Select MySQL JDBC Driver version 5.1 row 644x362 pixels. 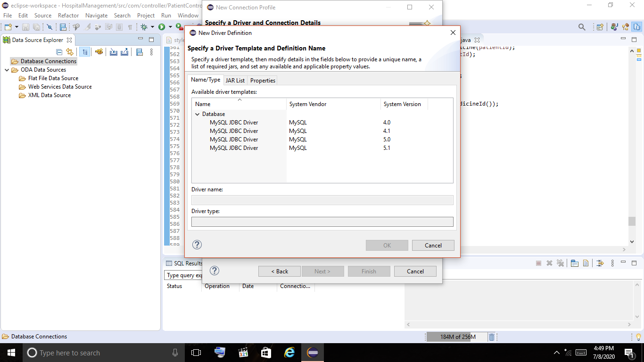point(322,148)
